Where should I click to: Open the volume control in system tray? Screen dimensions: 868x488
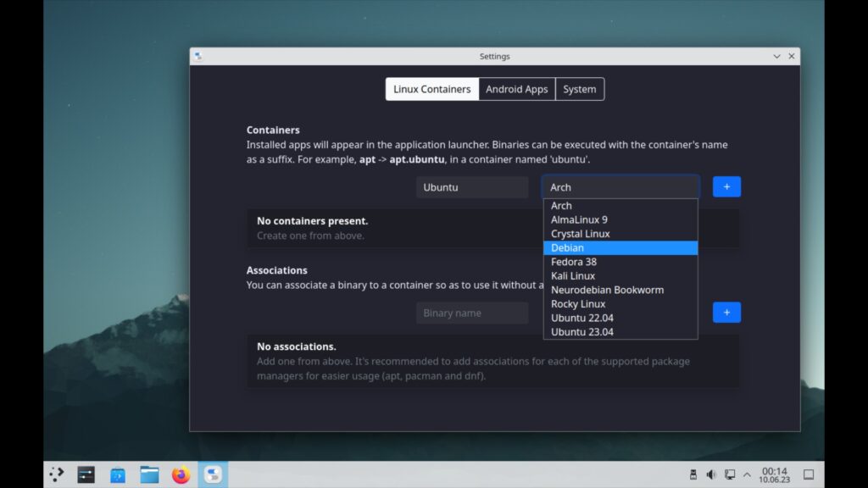tap(711, 474)
